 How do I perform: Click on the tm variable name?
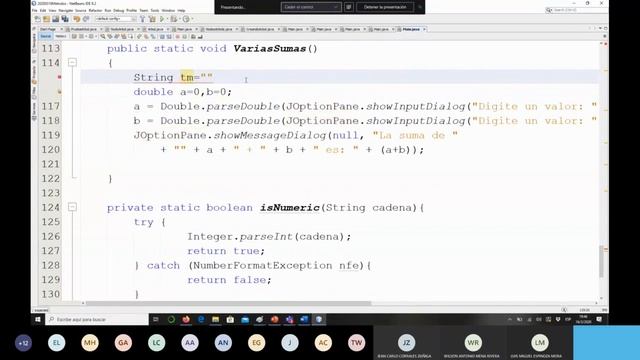[187, 77]
